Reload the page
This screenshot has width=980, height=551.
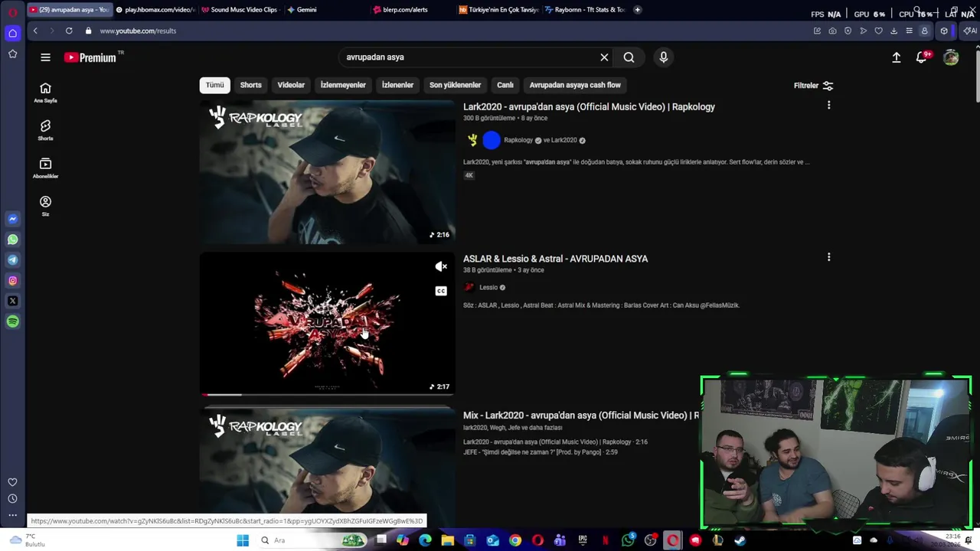pos(69,31)
